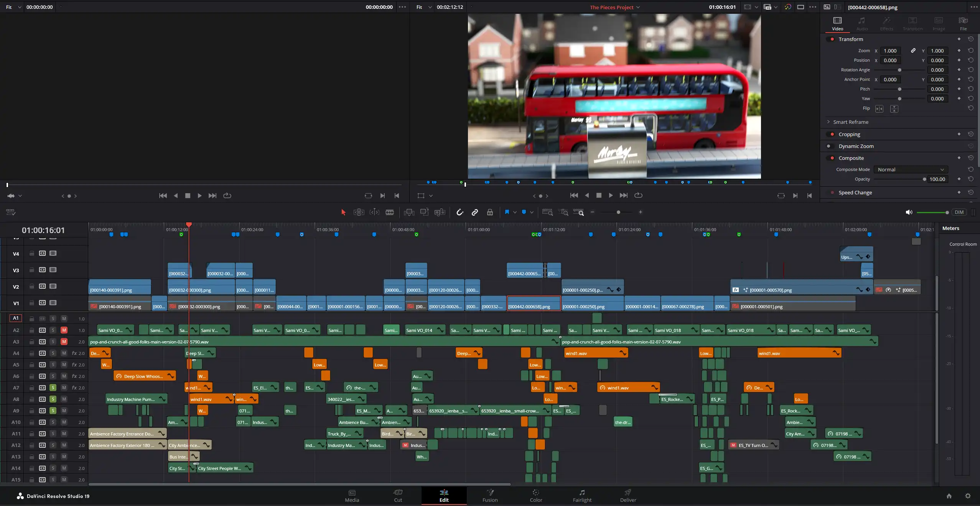This screenshot has height=506, width=980.
Task: Select the Sami VO_014 audio clip
Action: tap(425, 330)
